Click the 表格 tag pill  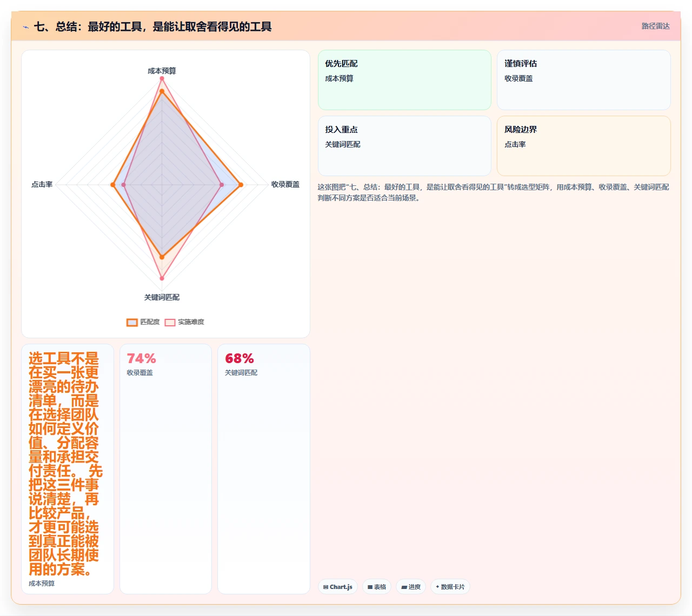coord(377,587)
